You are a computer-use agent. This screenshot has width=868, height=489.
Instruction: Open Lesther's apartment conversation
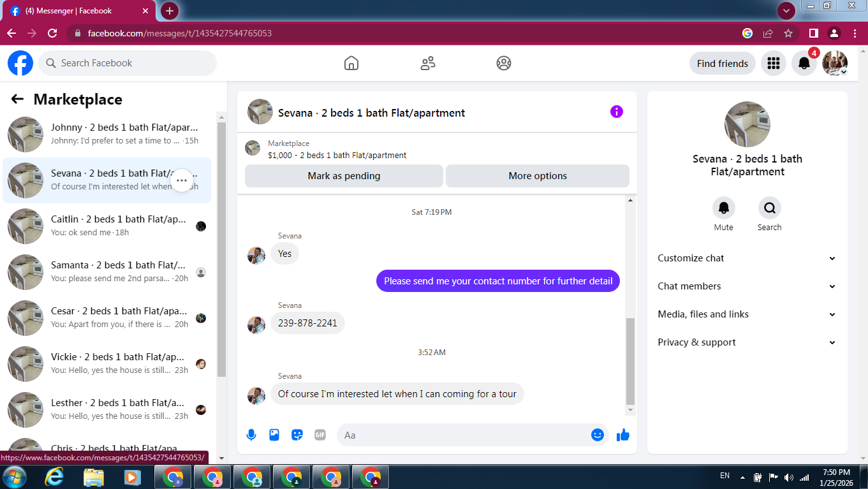(x=107, y=410)
